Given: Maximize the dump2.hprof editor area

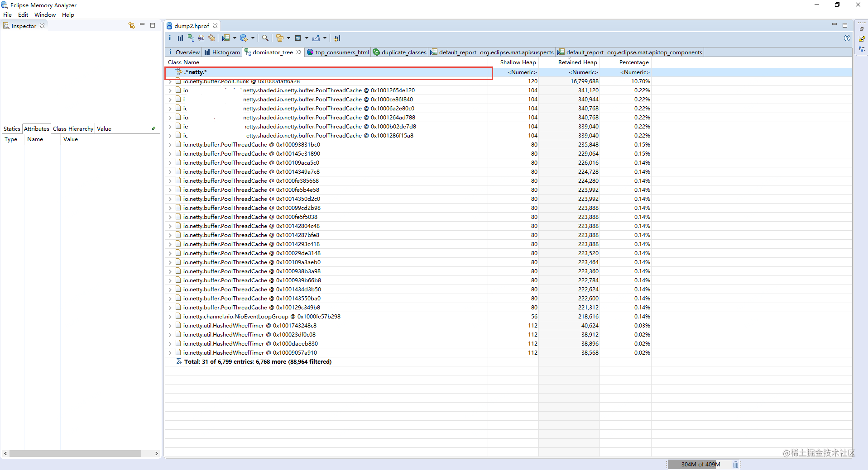Looking at the screenshot, I should [x=845, y=25].
